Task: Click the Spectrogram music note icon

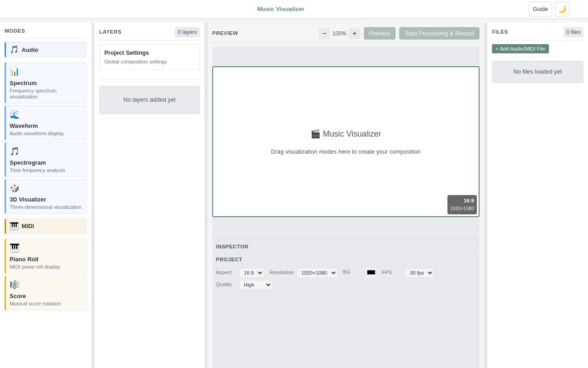Action: [15, 151]
